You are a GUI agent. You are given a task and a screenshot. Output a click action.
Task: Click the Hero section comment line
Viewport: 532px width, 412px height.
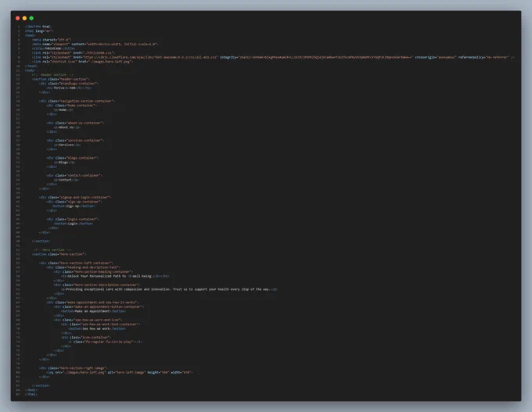(x=52, y=250)
